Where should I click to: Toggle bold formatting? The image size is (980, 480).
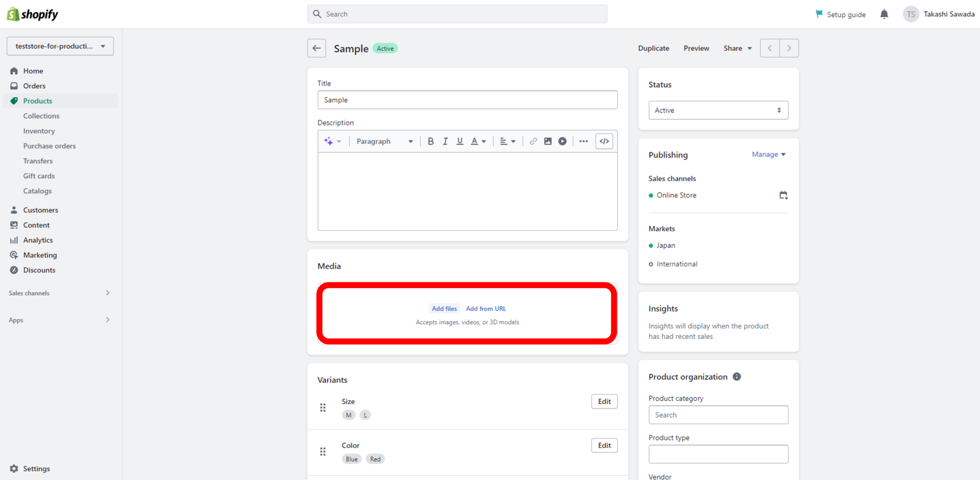430,141
